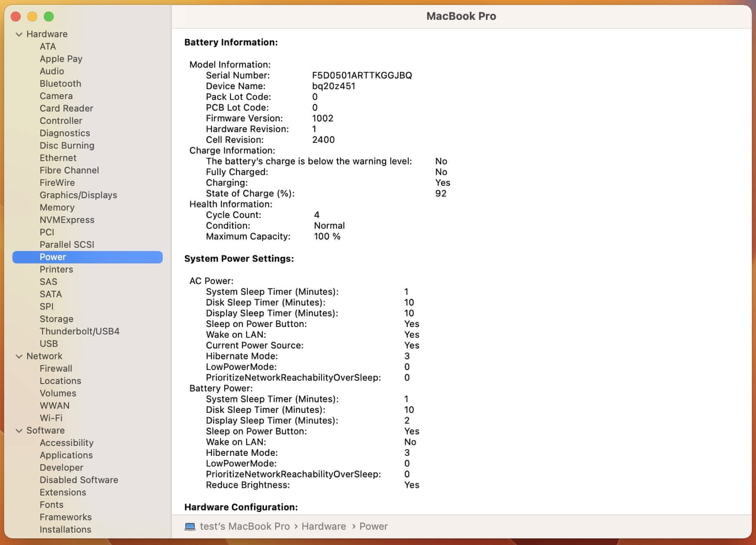Viewport: 756px width, 545px height.
Task: Select Thunderbolt/USB4 in the sidebar
Action: (x=80, y=331)
